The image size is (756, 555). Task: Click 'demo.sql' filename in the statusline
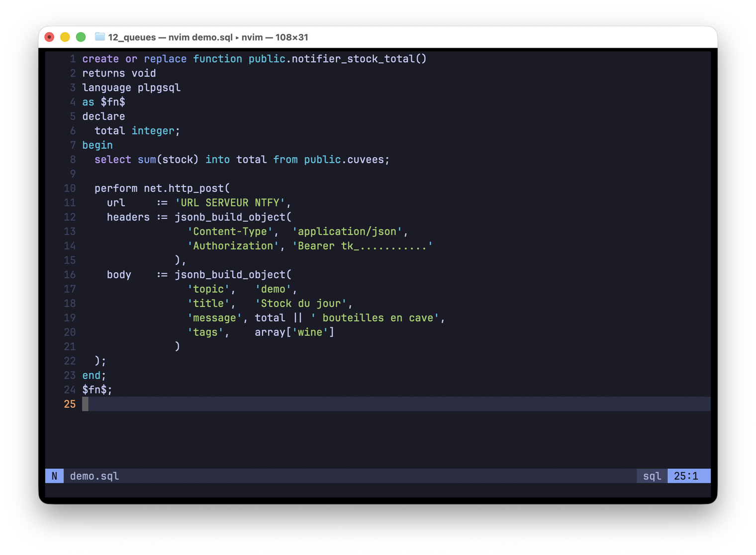coord(94,476)
